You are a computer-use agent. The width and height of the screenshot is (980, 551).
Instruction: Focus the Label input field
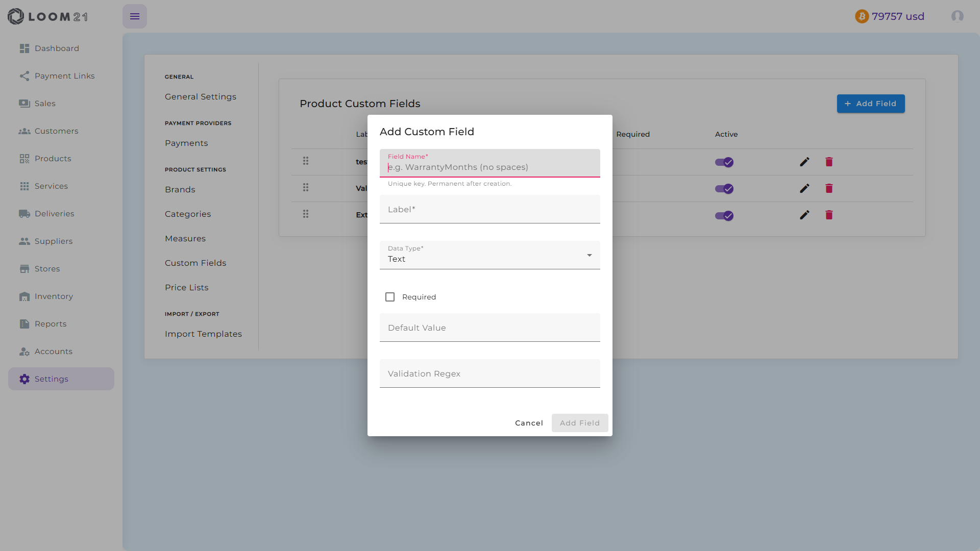tap(490, 209)
